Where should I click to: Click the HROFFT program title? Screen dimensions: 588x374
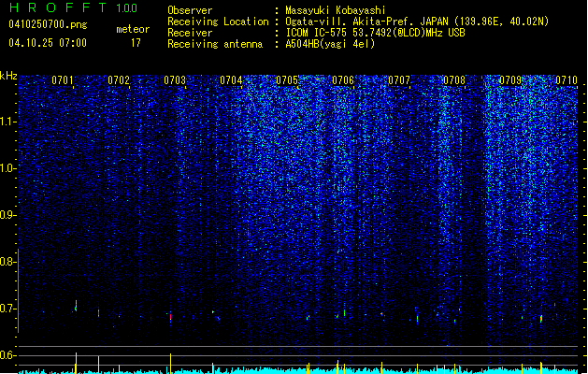coord(58,7)
